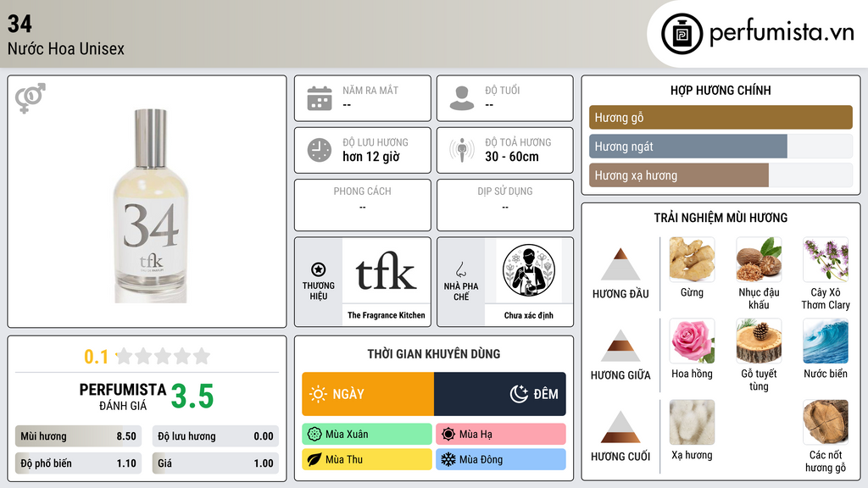The image size is (868, 488).
Task: Click the flower icon for Mùa Xuân
Action: pos(314,435)
